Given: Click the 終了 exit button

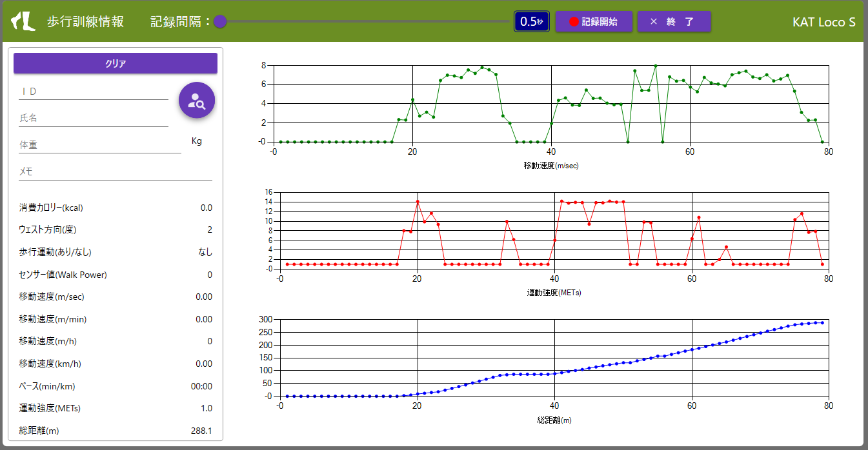Looking at the screenshot, I should [x=673, y=21].
